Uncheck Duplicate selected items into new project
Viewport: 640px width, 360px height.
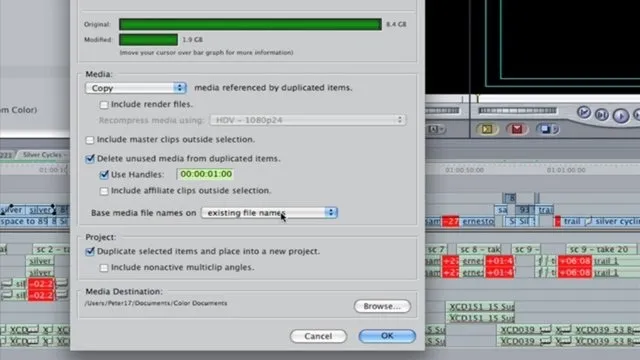click(90, 251)
